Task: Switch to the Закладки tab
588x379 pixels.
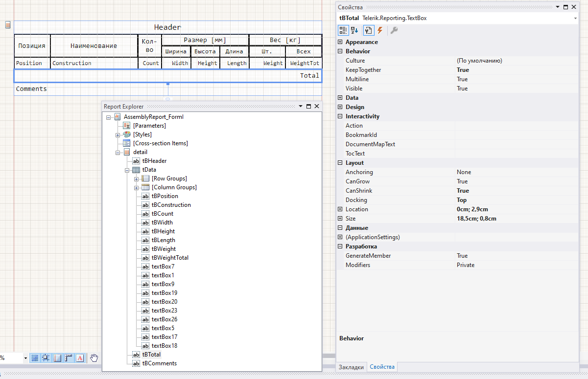Action: point(351,367)
